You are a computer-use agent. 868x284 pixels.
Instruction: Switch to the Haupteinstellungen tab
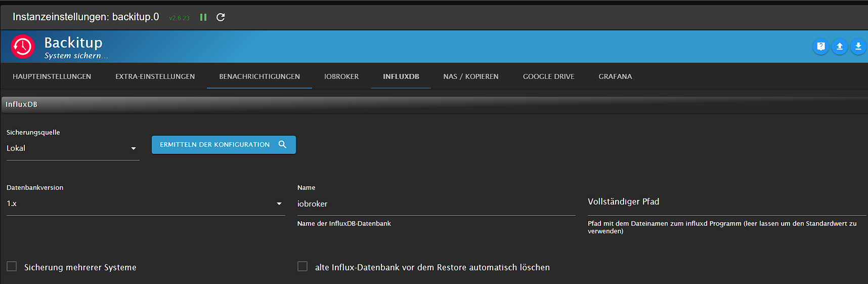52,76
